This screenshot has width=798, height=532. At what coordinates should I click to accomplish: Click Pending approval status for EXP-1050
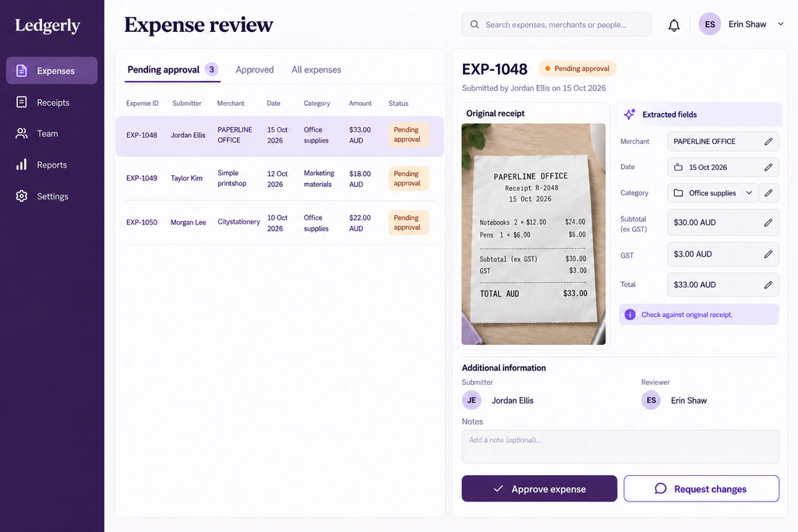pyautogui.click(x=408, y=222)
